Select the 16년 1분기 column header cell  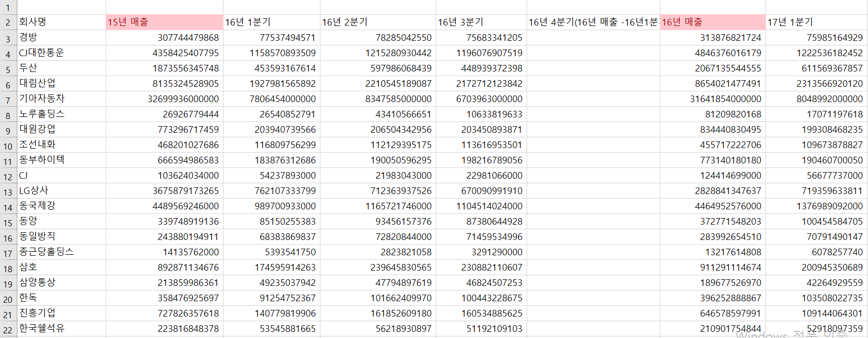tap(271, 22)
